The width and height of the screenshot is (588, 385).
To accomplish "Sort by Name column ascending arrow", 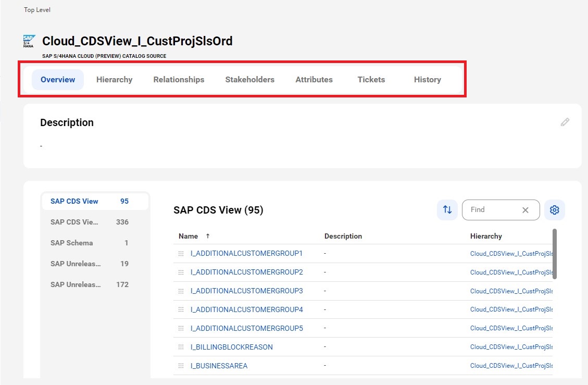I will coord(207,236).
